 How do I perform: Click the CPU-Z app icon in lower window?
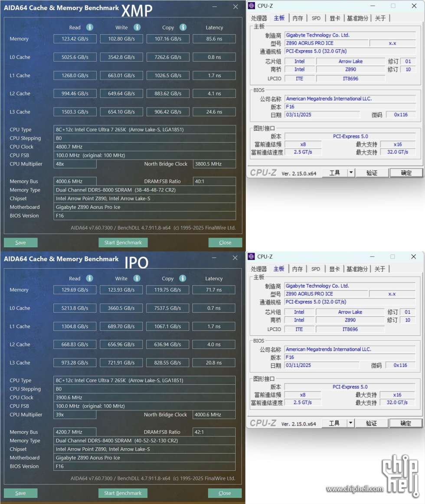pyautogui.click(x=251, y=257)
